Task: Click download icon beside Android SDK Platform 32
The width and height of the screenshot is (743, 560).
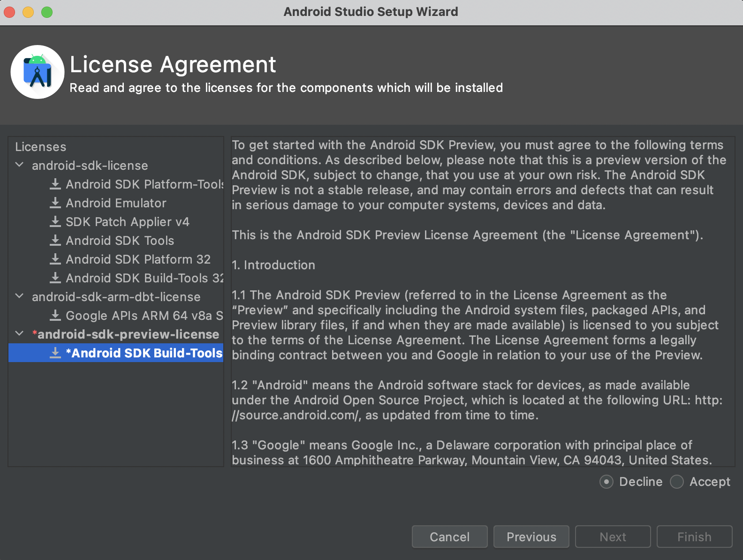Action: click(55, 259)
